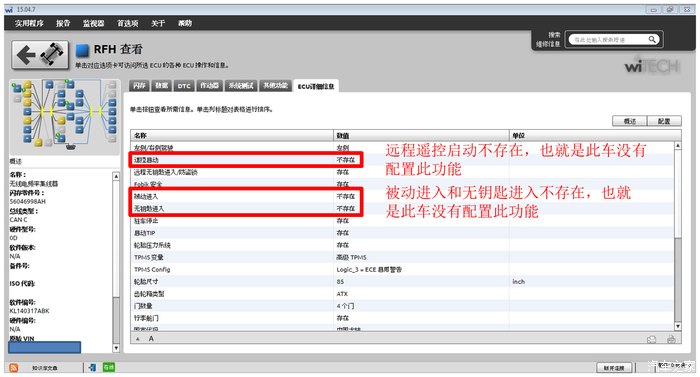Click the left info panel scroll-up arrow
This screenshot has width=700, height=377.
point(116,176)
